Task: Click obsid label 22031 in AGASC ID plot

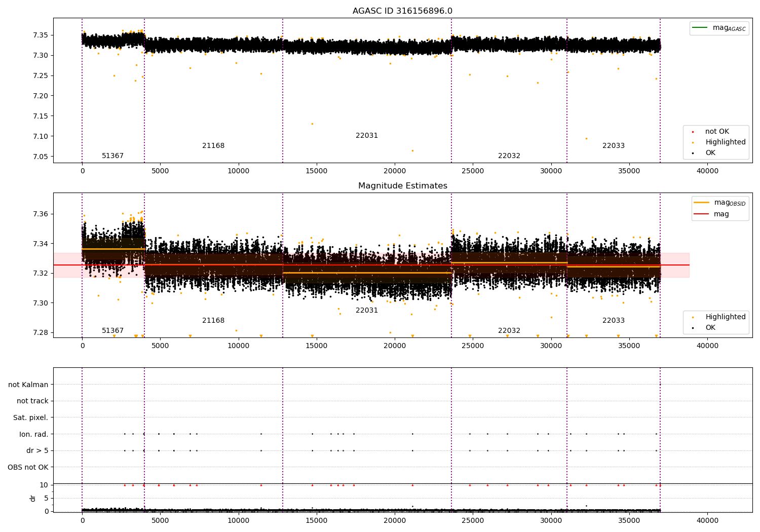Action: (x=367, y=136)
